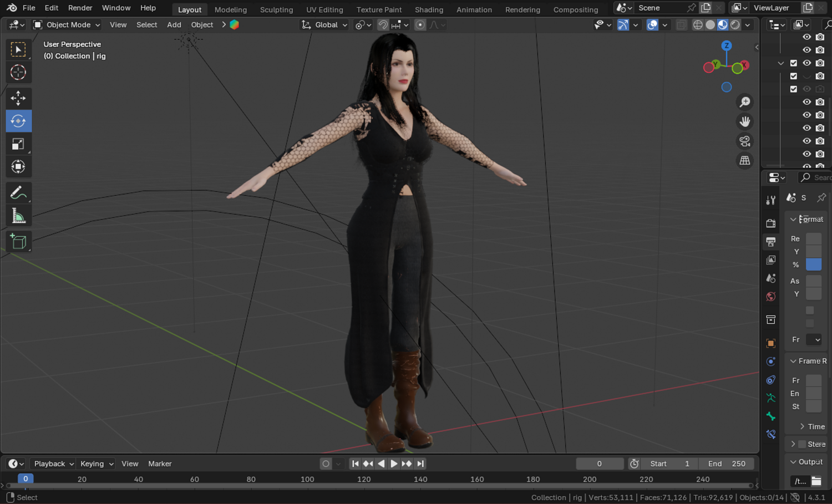Click the hand pan-view icon
This screenshot has width=832, height=504.
[x=745, y=121]
